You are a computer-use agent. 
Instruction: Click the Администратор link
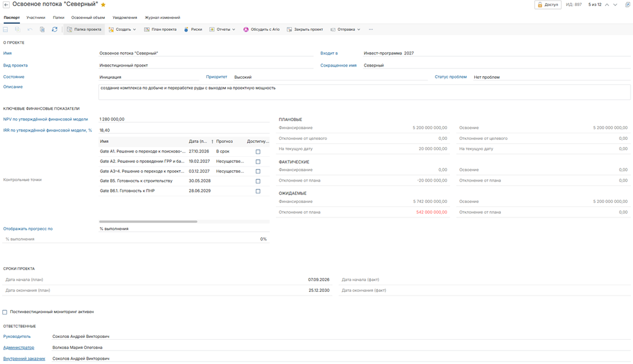click(19, 348)
